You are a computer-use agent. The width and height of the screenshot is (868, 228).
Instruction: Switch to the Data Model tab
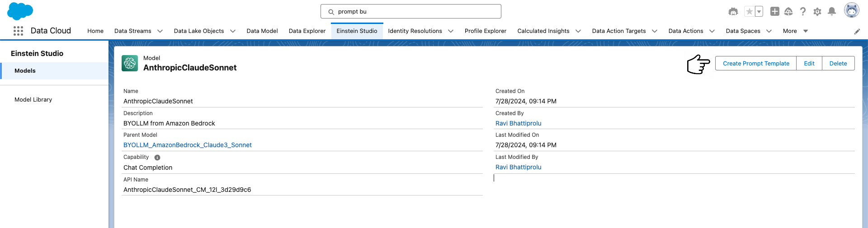tap(262, 31)
